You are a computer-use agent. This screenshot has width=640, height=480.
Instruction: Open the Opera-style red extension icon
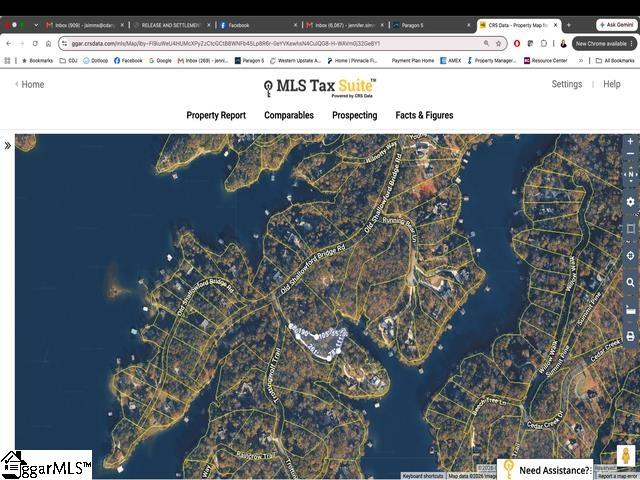(517, 43)
